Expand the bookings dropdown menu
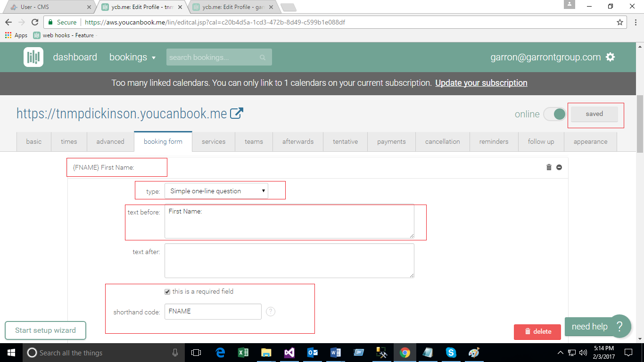This screenshot has height=362, width=644. tap(132, 57)
